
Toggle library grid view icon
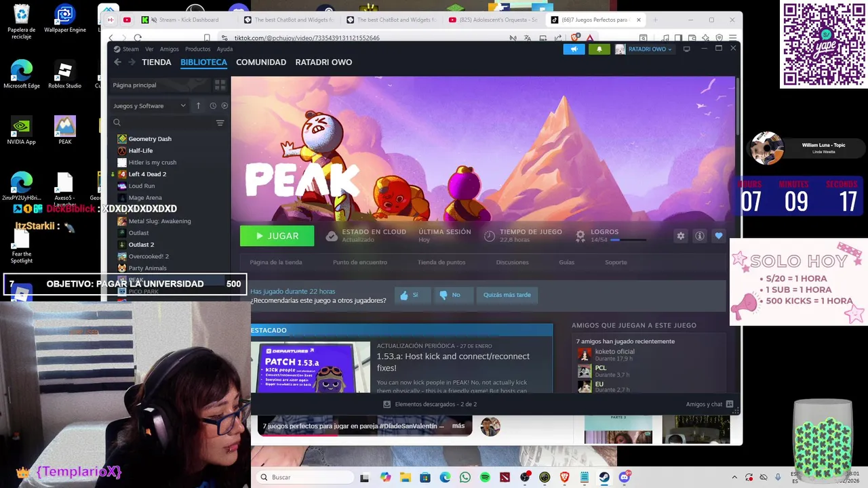click(x=220, y=85)
